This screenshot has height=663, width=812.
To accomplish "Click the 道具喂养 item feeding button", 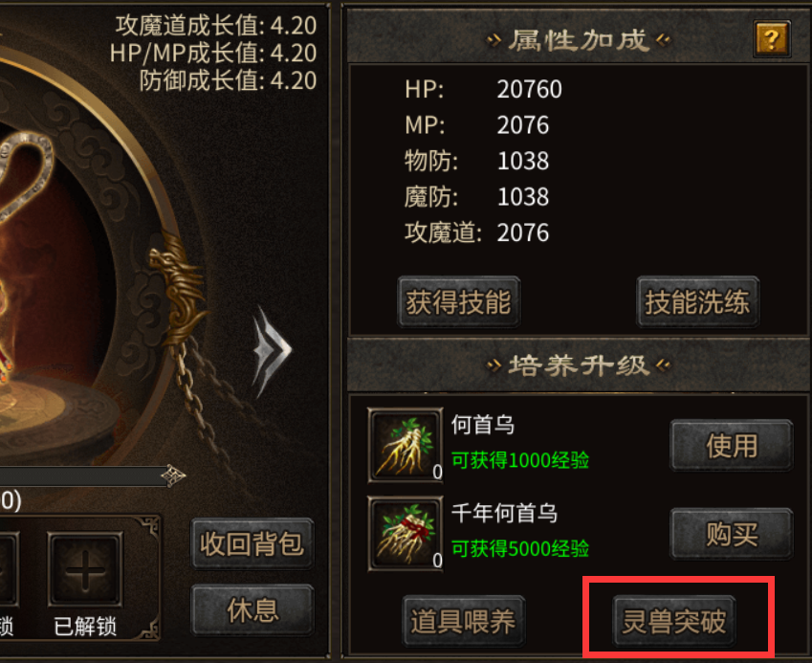I will coord(464,621).
